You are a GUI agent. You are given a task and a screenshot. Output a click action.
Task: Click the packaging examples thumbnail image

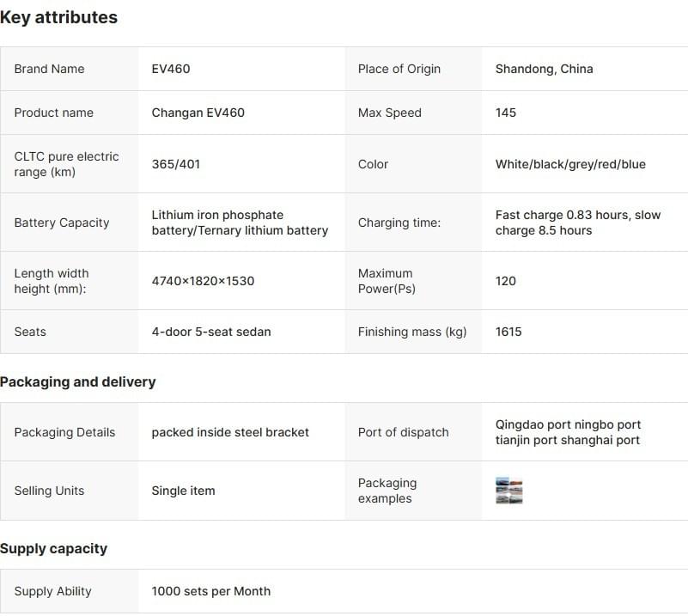click(x=509, y=491)
